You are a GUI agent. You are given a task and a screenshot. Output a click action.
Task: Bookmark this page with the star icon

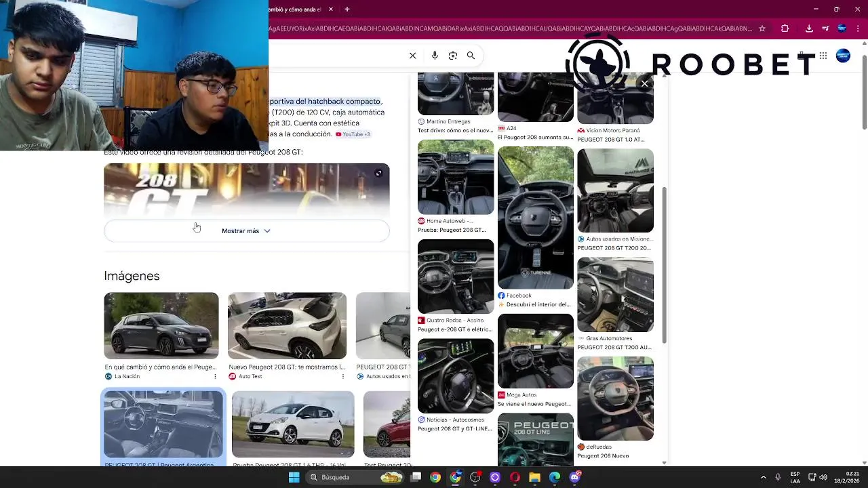coord(762,28)
